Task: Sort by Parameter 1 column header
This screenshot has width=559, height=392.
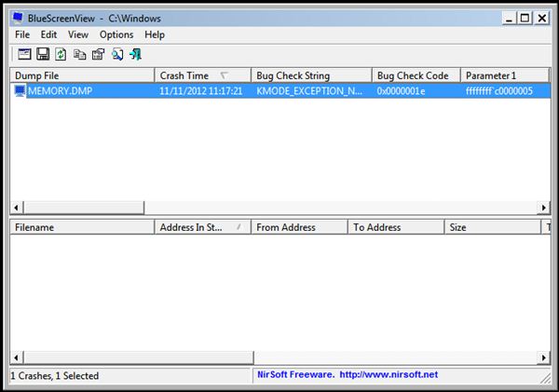Action: pyautogui.click(x=504, y=75)
